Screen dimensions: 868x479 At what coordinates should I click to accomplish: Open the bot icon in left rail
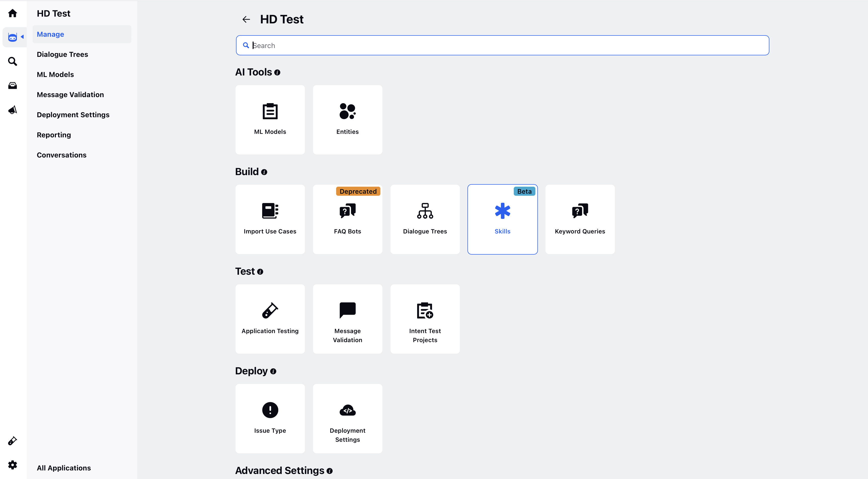(13, 37)
